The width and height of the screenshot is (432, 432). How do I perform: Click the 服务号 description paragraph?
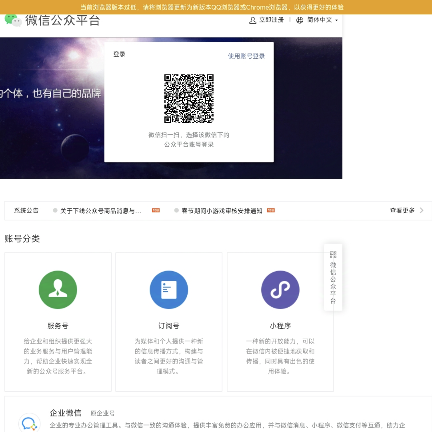click(58, 356)
